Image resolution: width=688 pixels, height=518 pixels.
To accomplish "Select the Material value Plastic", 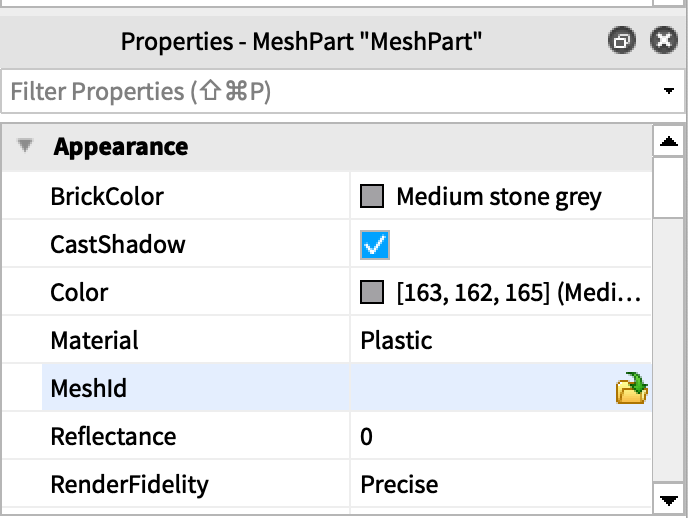I will pos(397,341).
